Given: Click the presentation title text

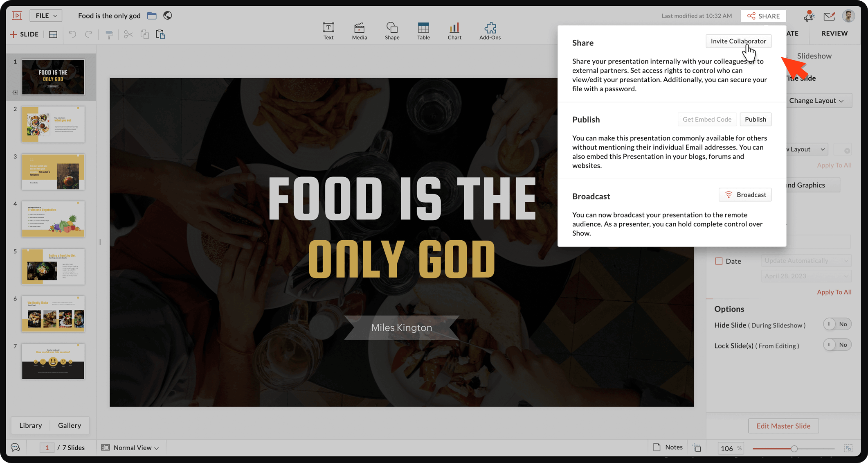Looking at the screenshot, I should tap(109, 16).
